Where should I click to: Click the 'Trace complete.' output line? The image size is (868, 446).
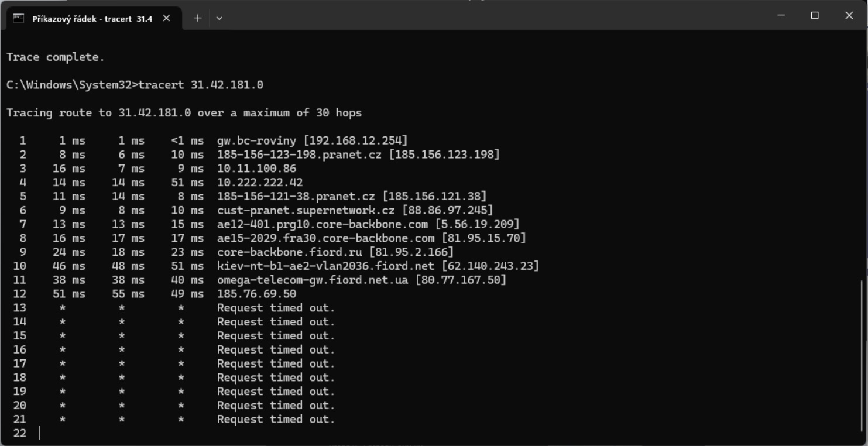(x=56, y=57)
